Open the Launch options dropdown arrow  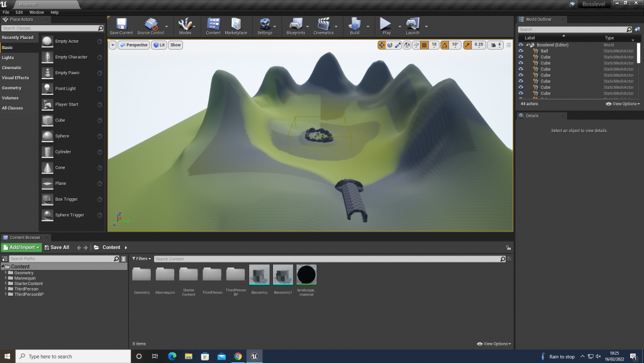coord(426,26)
